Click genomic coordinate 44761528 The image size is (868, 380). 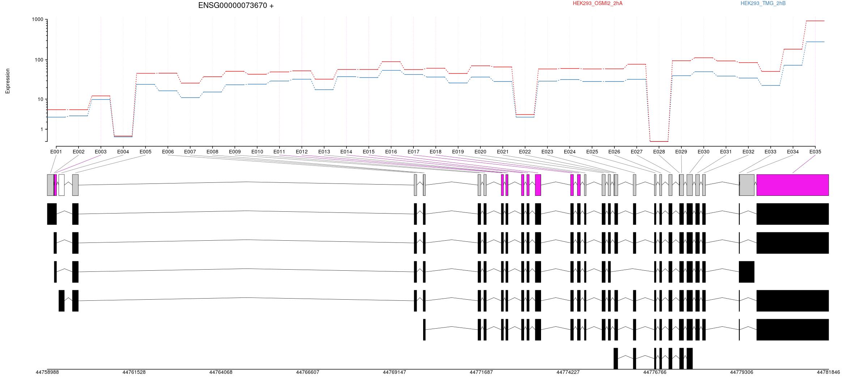click(134, 372)
